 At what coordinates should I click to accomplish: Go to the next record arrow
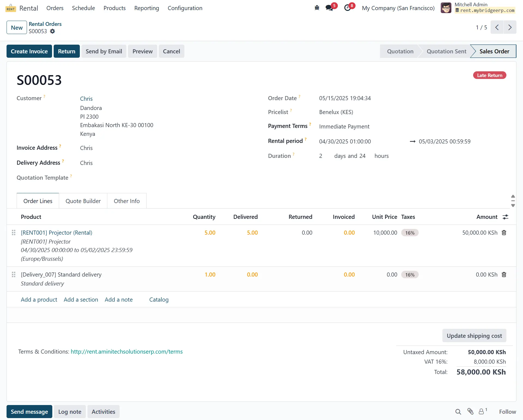coord(510,27)
